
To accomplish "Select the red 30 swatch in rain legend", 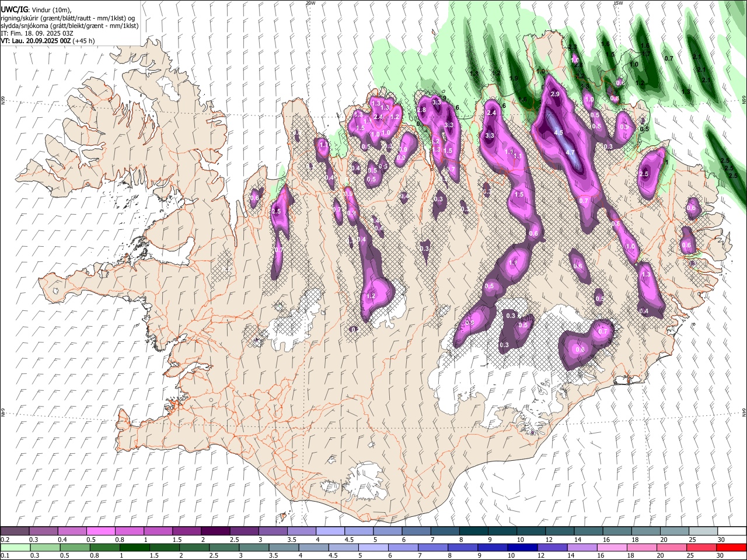I will [731, 547].
